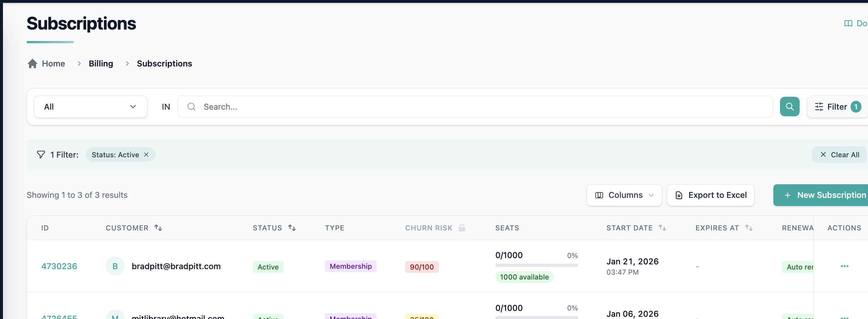Click the Auto renewal badge for bradpitt
This screenshot has height=319, width=868.
click(x=798, y=267)
